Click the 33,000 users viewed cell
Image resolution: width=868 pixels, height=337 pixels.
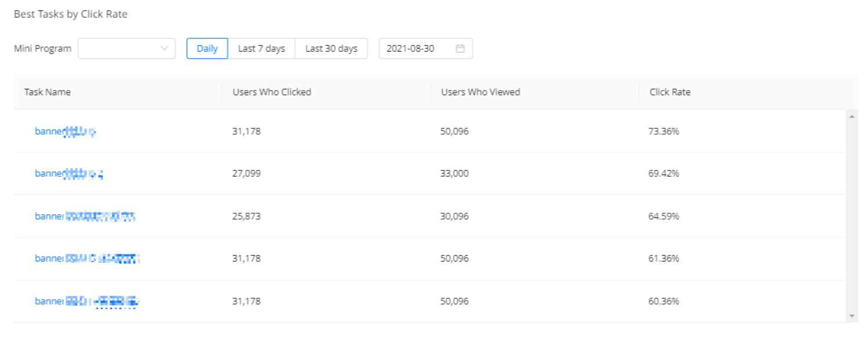click(x=455, y=173)
